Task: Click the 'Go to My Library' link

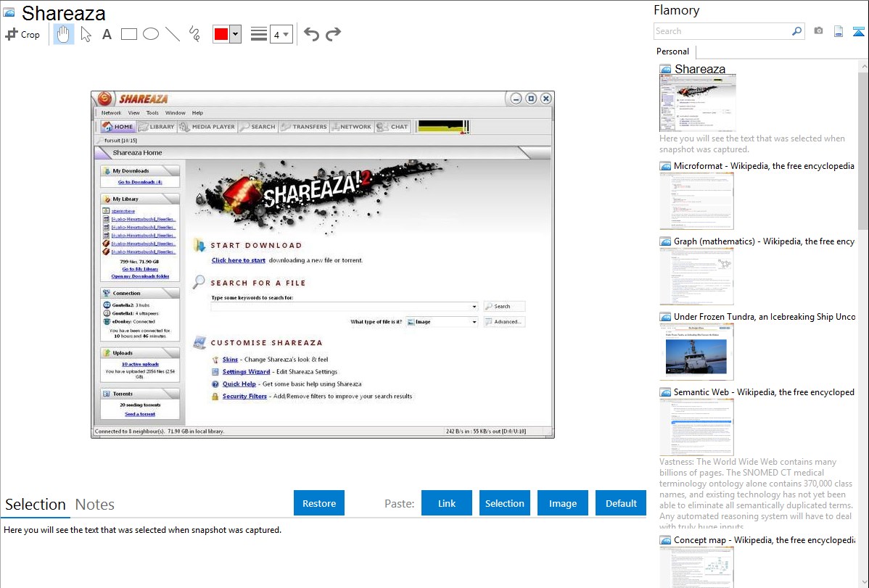Action: pyautogui.click(x=140, y=269)
